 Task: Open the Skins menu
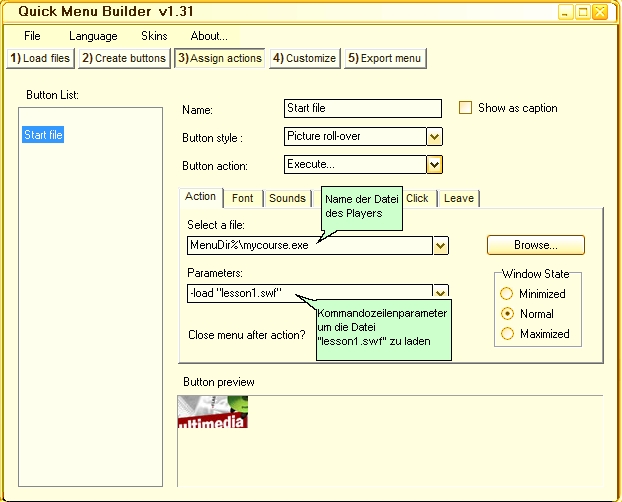coord(154,36)
